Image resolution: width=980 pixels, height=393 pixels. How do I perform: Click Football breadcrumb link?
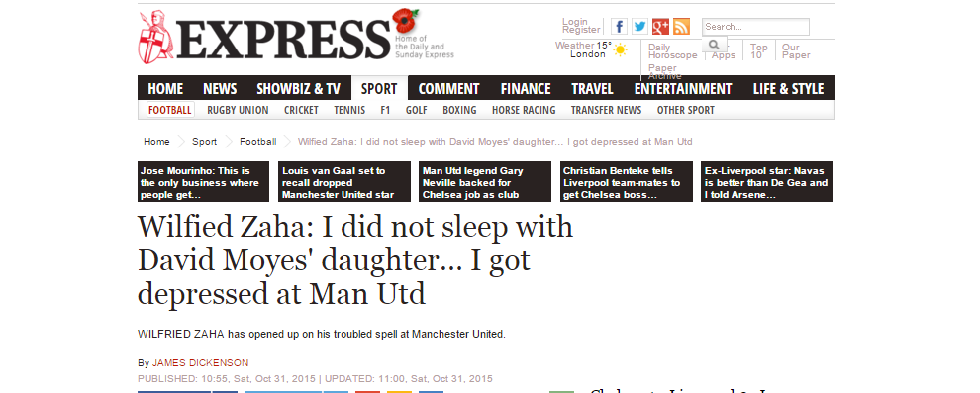tap(258, 142)
